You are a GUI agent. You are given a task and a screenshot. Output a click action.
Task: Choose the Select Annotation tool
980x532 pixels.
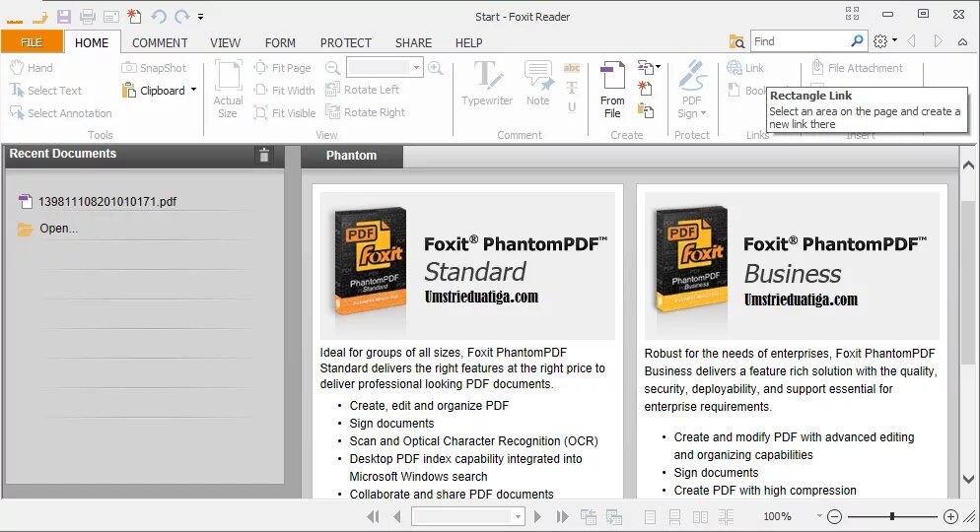(60, 113)
